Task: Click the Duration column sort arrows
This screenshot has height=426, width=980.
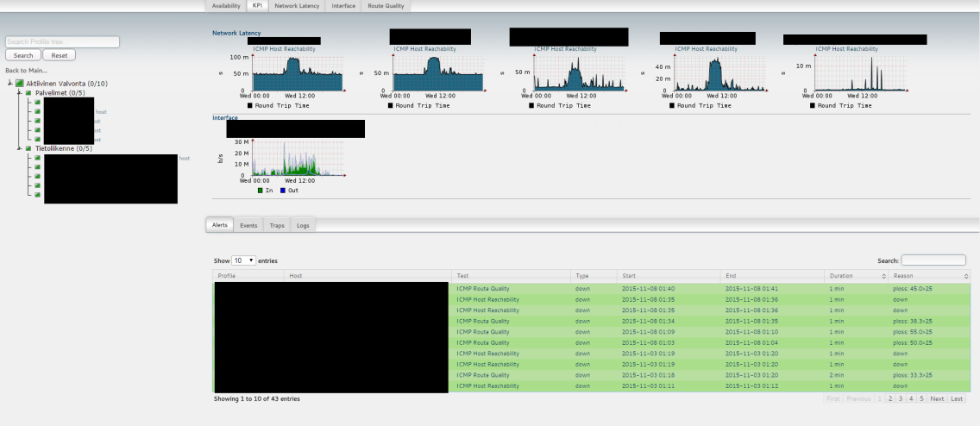Action: (x=883, y=276)
